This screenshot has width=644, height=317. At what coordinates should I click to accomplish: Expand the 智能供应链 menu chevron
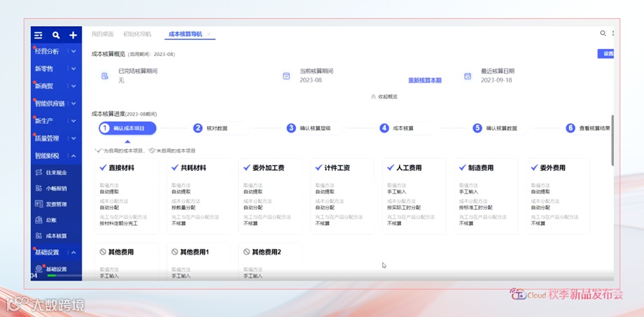pos(73,104)
